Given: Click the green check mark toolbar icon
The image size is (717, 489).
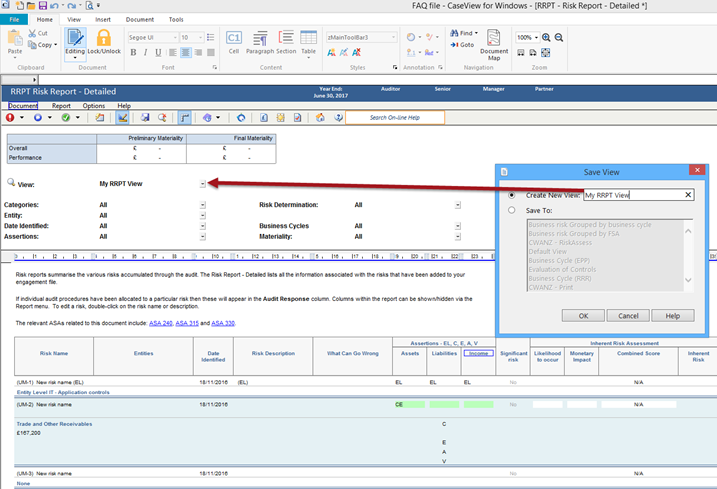Looking at the screenshot, I should tap(66, 118).
